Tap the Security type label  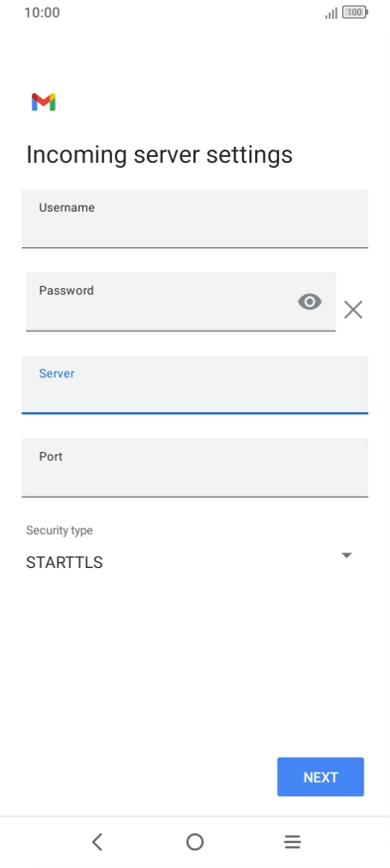[60, 530]
